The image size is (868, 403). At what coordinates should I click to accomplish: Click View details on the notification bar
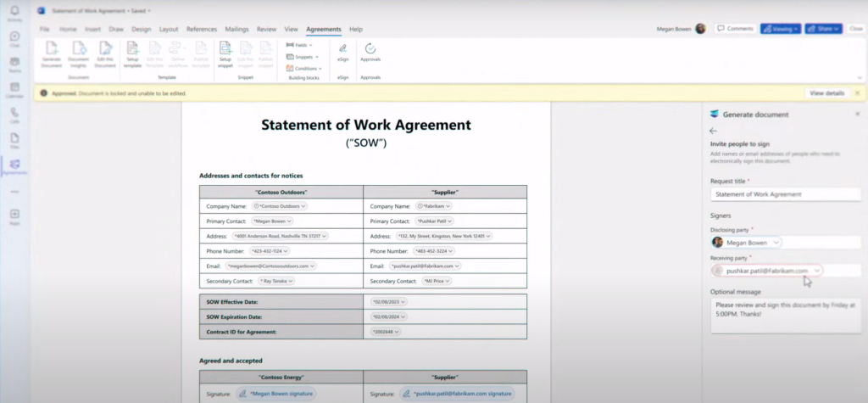coord(827,93)
